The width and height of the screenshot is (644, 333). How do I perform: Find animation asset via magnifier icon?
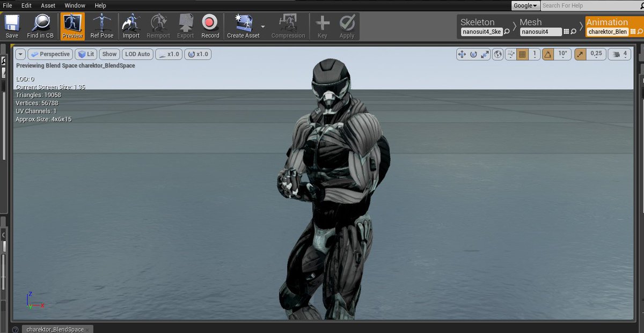tap(640, 32)
